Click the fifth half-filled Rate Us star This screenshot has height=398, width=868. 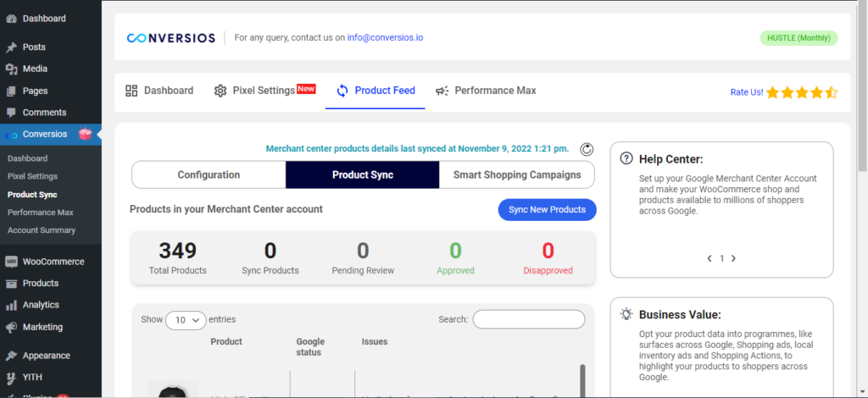point(832,92)
